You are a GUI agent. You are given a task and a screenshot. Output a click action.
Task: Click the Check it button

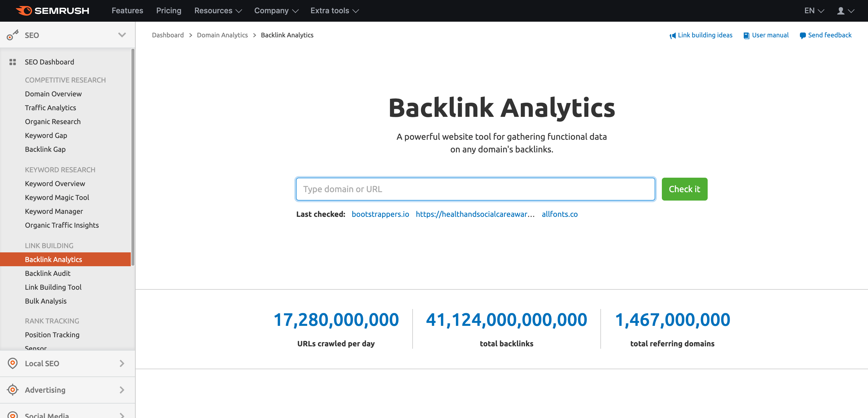[684, 189]
